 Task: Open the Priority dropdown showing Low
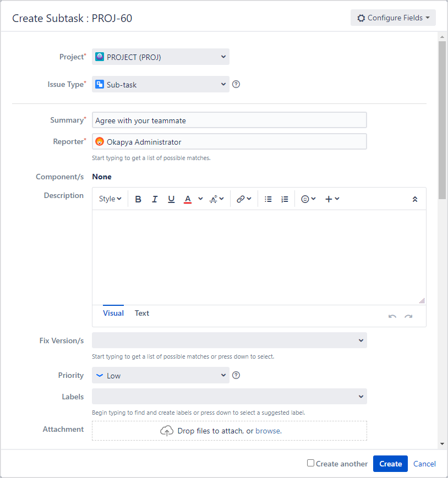160,375
